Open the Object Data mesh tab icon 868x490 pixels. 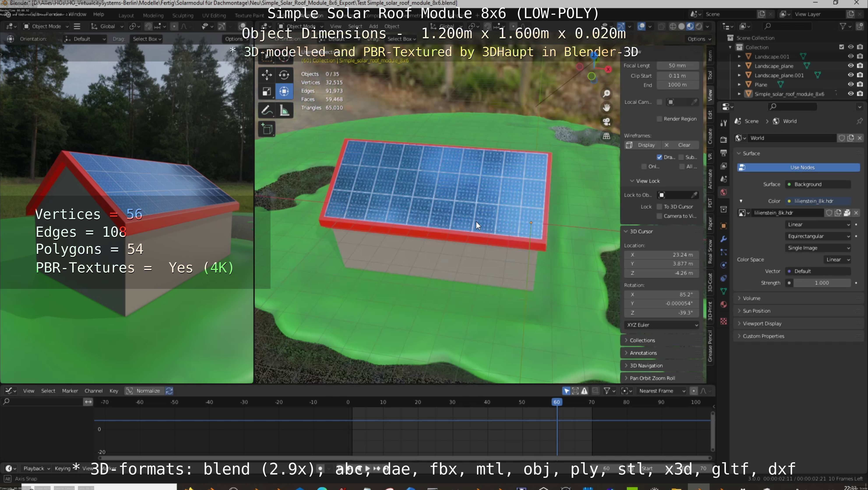[723, 291]
